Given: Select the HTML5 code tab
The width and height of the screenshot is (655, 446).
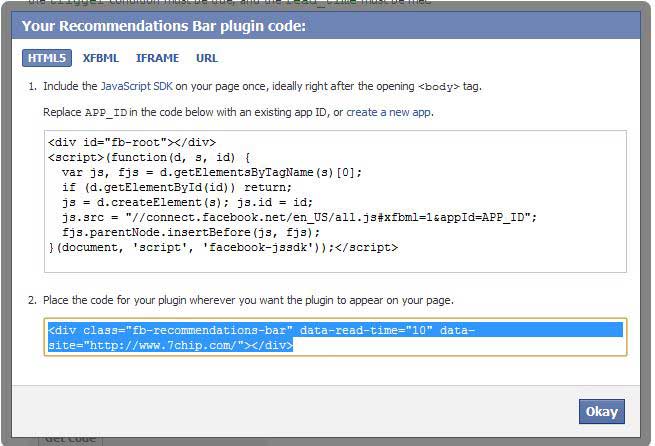Looking at the screenshot, I should click(x=47, y=58).
